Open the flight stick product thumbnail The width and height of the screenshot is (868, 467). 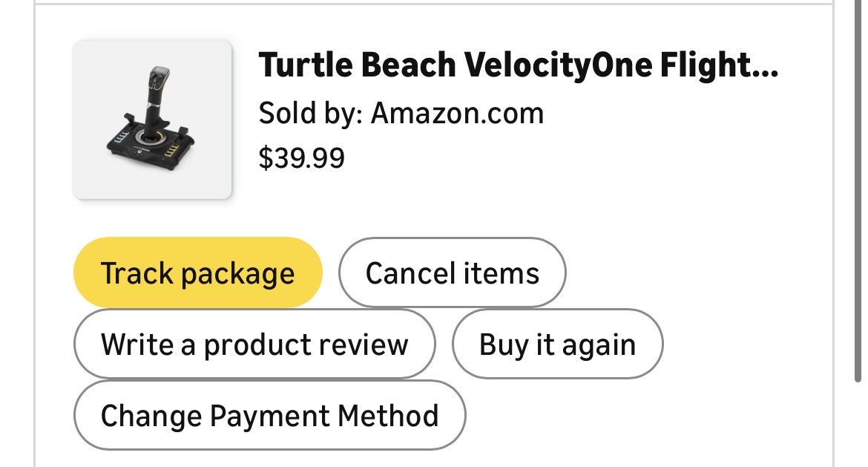(x=152, y=120)
